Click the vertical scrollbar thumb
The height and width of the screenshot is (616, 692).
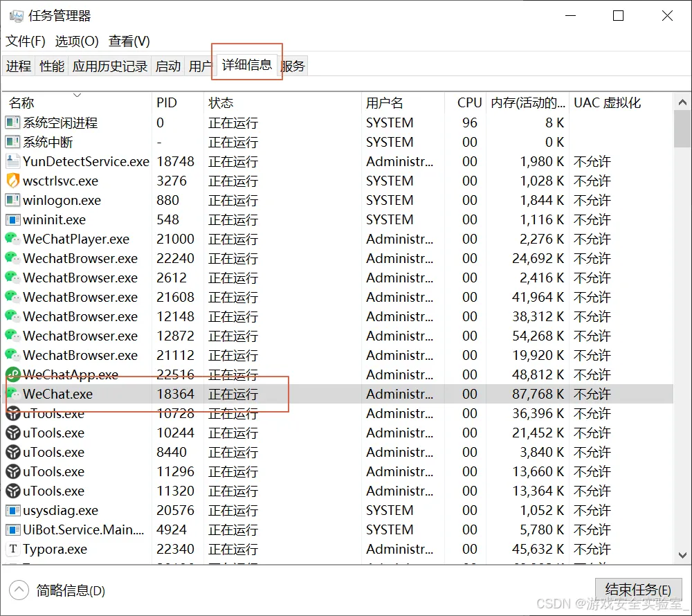682,129
